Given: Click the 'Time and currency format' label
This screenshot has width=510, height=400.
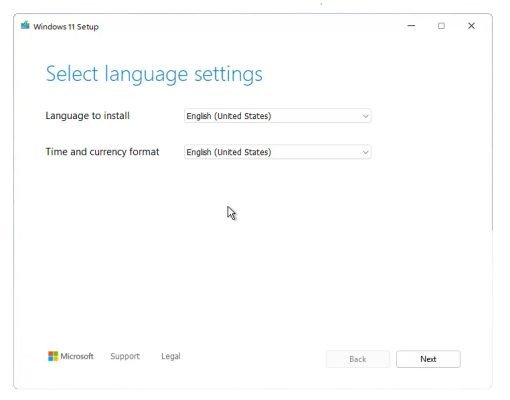Looking at the screenshot, I should tap(102, 152).
